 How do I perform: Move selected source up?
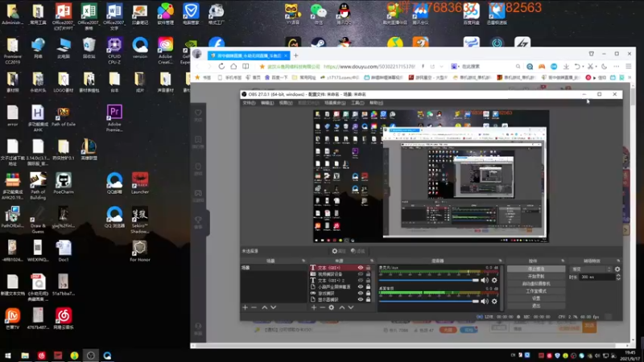pyautogui.click(x=341, y=307)
